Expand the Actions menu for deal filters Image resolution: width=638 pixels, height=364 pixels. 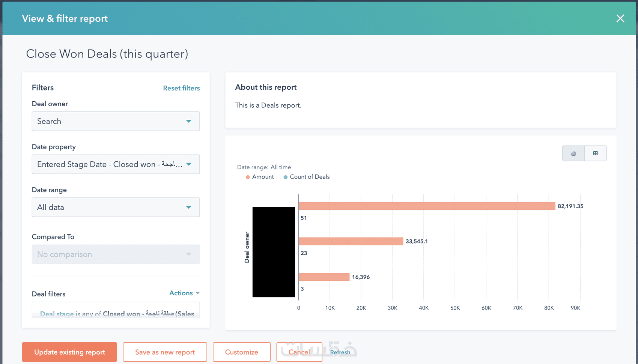[x=184, y=293]
